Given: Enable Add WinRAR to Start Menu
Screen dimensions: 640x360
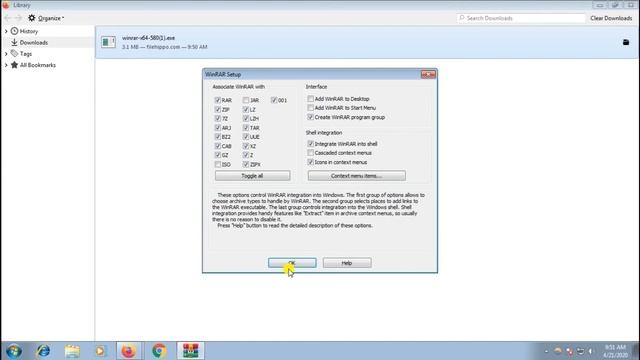Looking at the screenshot, I should point(311,108).
